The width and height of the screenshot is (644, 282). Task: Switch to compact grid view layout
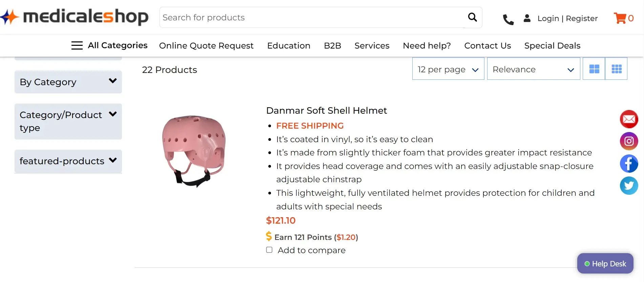(x=616, y=69)
